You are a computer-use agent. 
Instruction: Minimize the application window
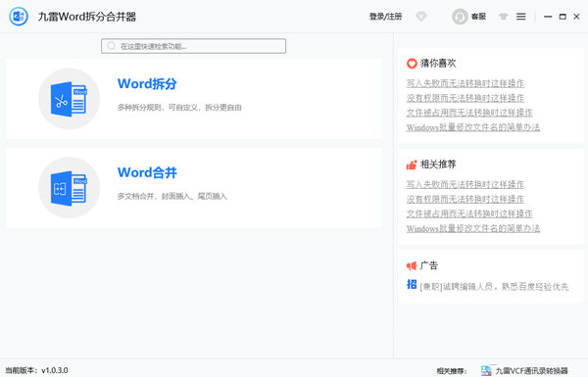click(548, 17)
